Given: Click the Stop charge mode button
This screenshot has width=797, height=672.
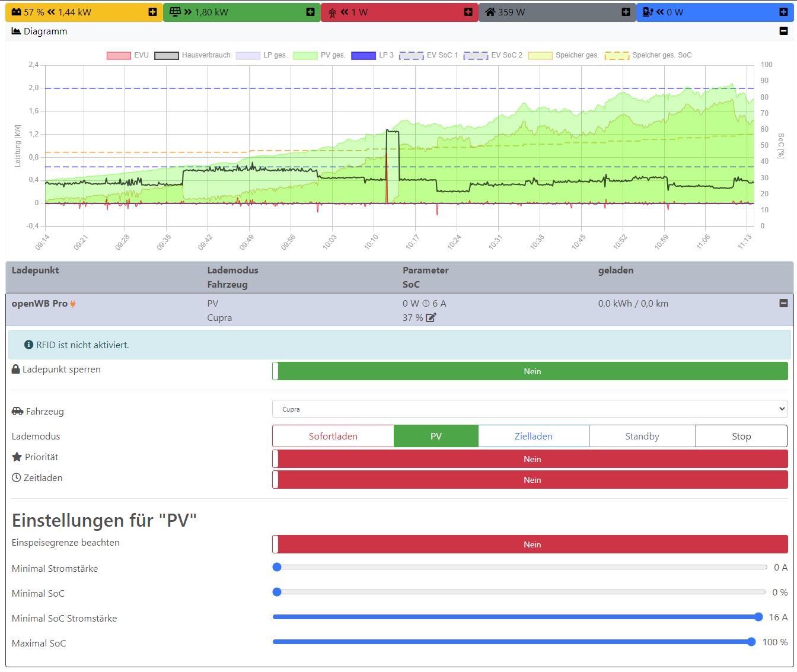Looking at the screenshot, I should pyautogui.click(x=741, y=436).
